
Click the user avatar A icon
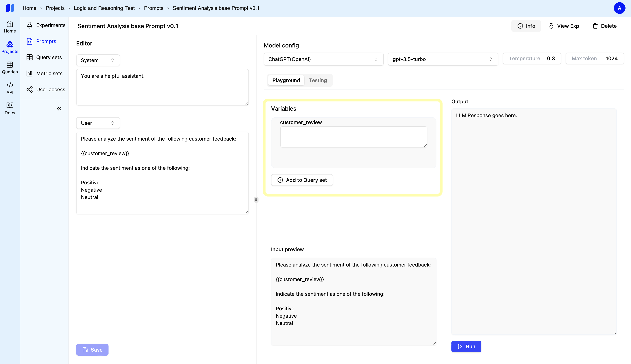coord(619,8)
